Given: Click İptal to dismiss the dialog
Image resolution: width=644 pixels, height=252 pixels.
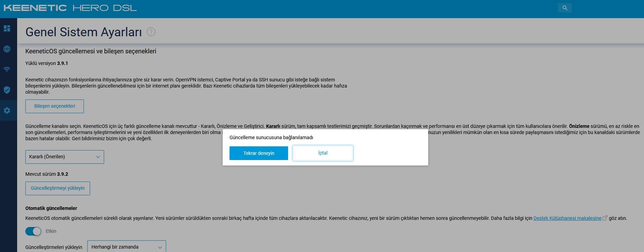Looking at the screenshot, I should tap(323, 153).
